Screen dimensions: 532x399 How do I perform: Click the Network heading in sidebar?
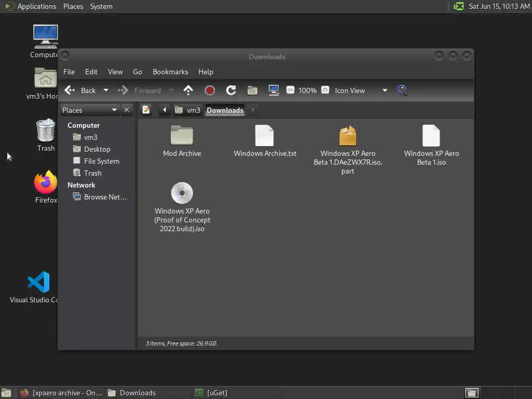click(x=81, y=185)
